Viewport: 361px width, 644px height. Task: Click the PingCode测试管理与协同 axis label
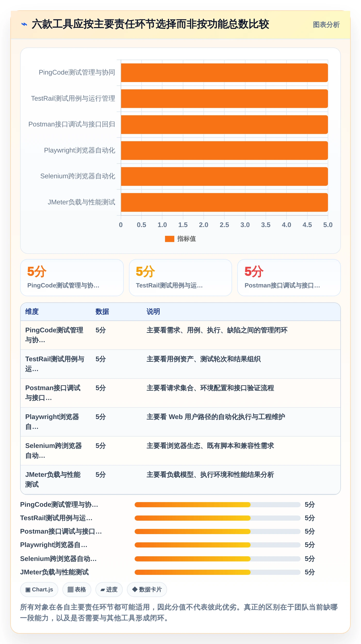(77, 73)
